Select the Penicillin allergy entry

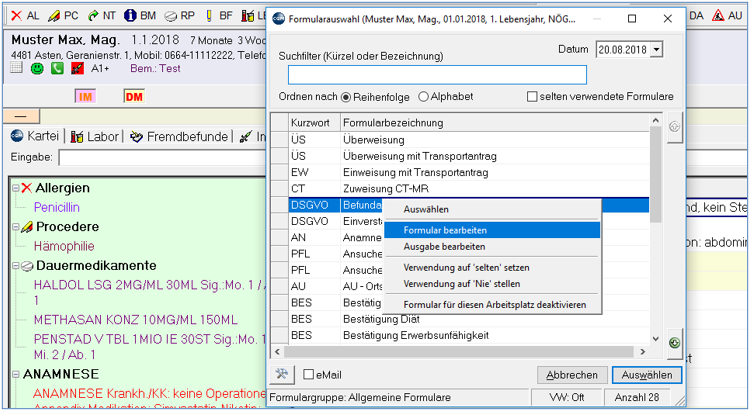pos(56,207)
